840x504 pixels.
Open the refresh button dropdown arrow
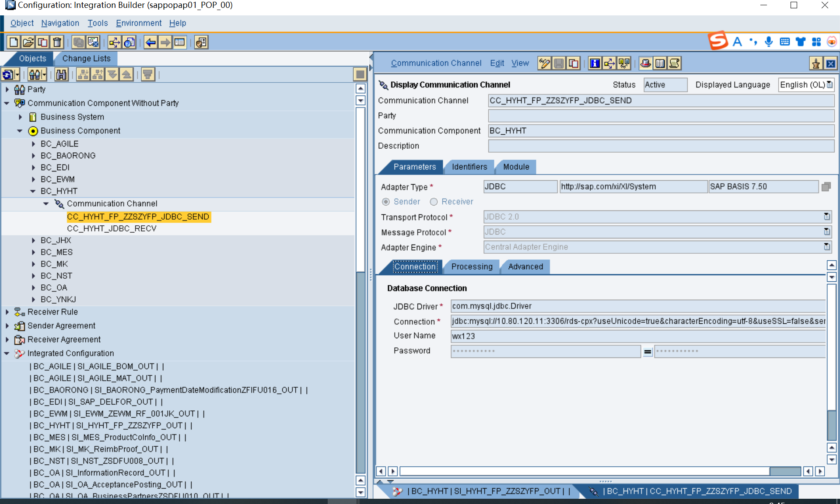[x=17, y=75]
